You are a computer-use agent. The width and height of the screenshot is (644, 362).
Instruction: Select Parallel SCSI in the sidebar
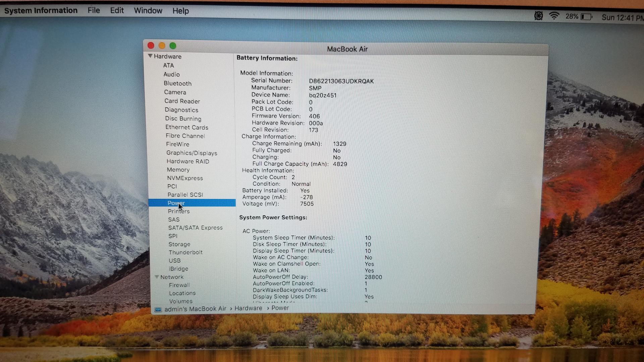[185, 195]
